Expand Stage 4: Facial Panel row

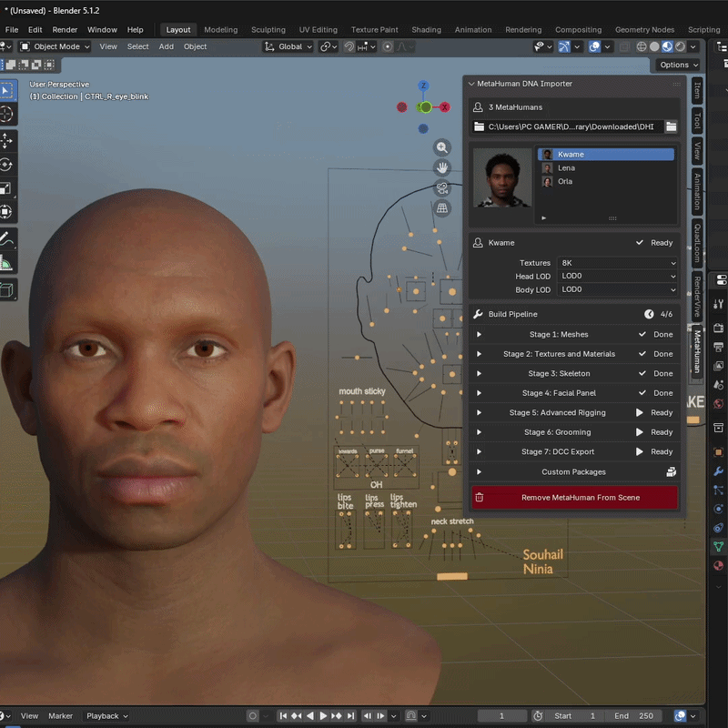[x=480, y=393]
